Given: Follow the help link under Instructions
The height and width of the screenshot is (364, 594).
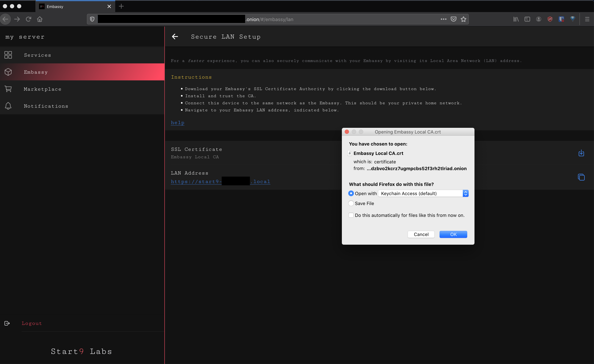Looking at the screenshot, I should (x=177, y=123).
